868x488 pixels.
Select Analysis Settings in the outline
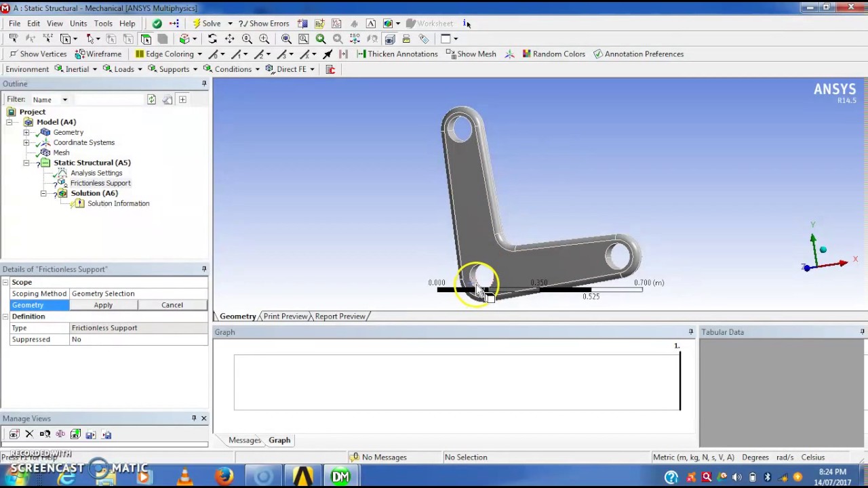(x=96, y=173)
